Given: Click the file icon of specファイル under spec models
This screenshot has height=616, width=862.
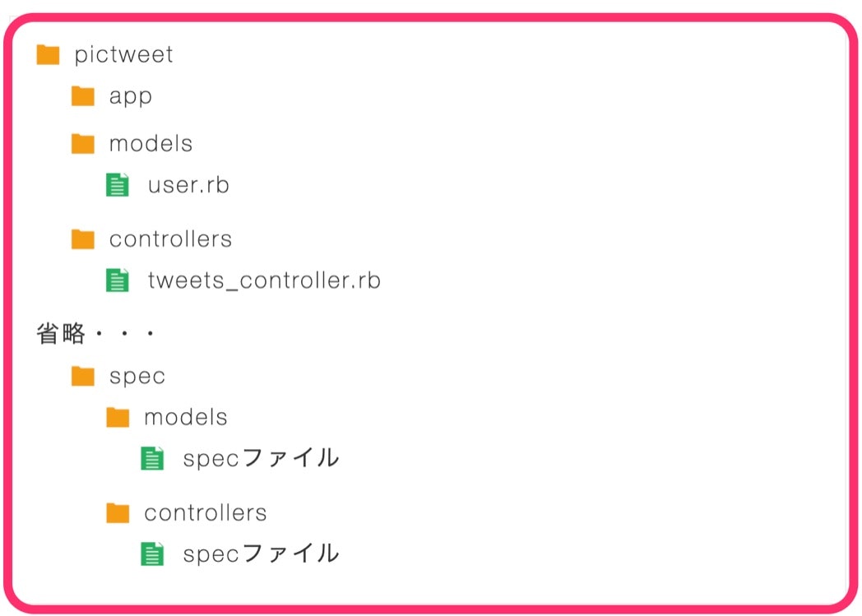Looking at the screenshot, I should tap(153, 458).
